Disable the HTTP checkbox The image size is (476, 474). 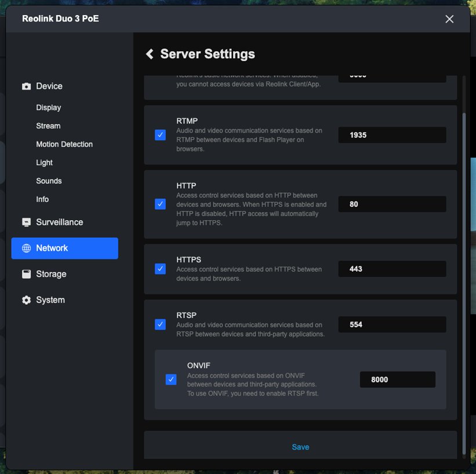coord(160,204)
